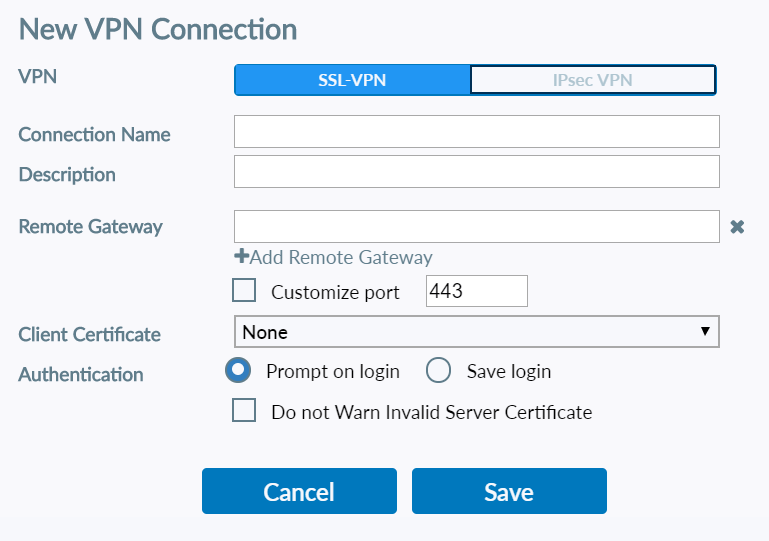
Task: Click the port number field showing 443
Action: pyautogui.click(x=476, y=291)
